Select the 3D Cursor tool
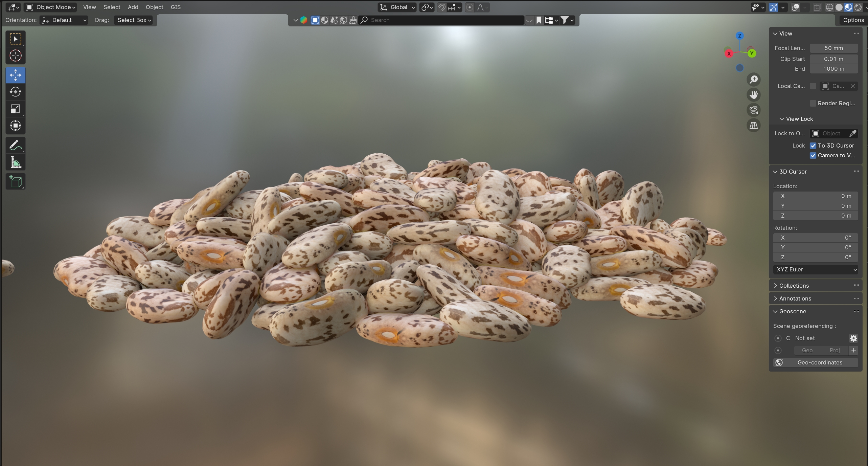This screenshot has height=466, width=868. coord(15,56)
